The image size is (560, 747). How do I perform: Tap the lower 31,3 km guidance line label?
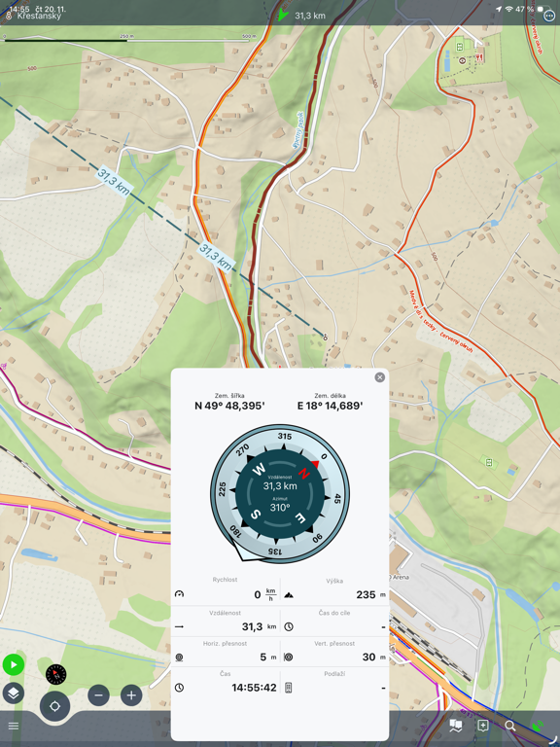[216, 257]
